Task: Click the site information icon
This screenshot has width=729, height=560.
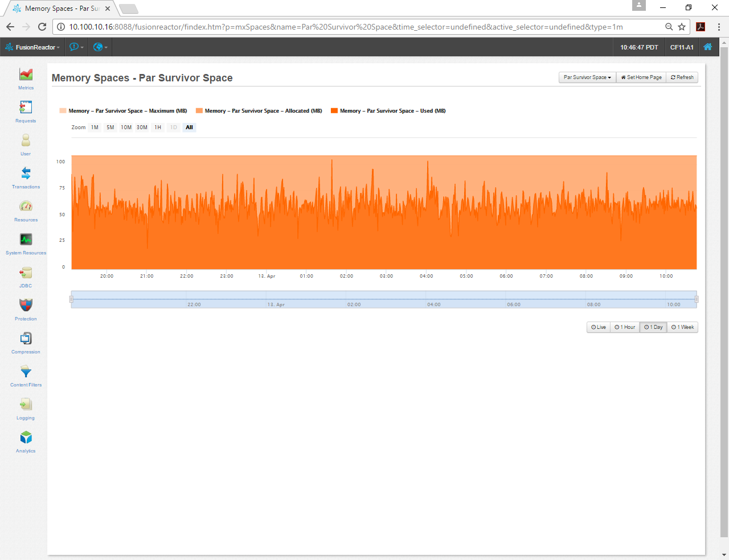Action: point(61,27)
